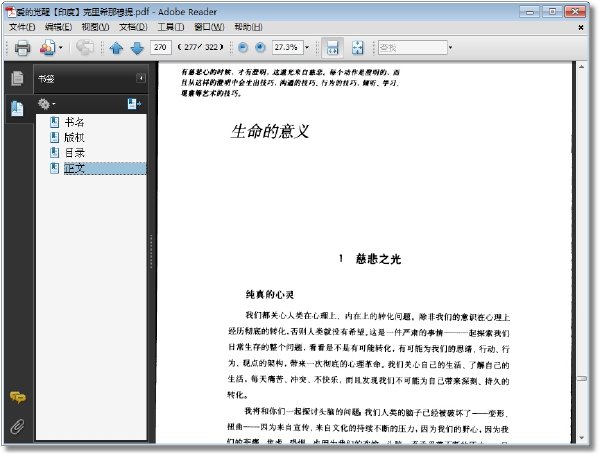600x456 pixels.
Task: Open the 视图(V) menu
Action: tap(95, 27)
